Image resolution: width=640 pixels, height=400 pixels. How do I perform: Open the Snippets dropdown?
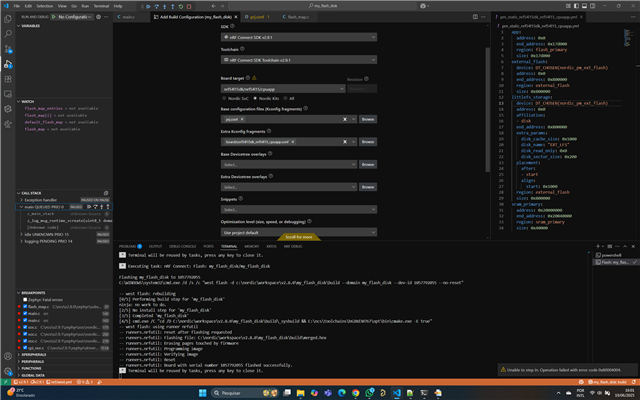[299, 209]
